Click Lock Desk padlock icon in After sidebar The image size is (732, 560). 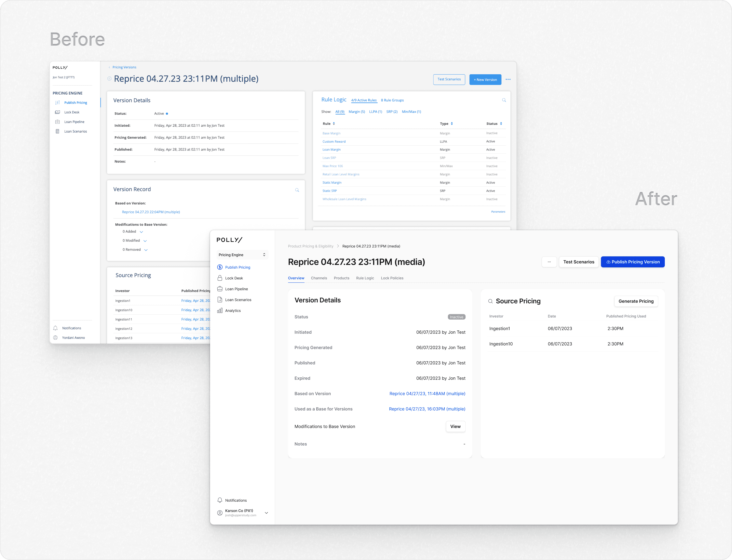220,278
